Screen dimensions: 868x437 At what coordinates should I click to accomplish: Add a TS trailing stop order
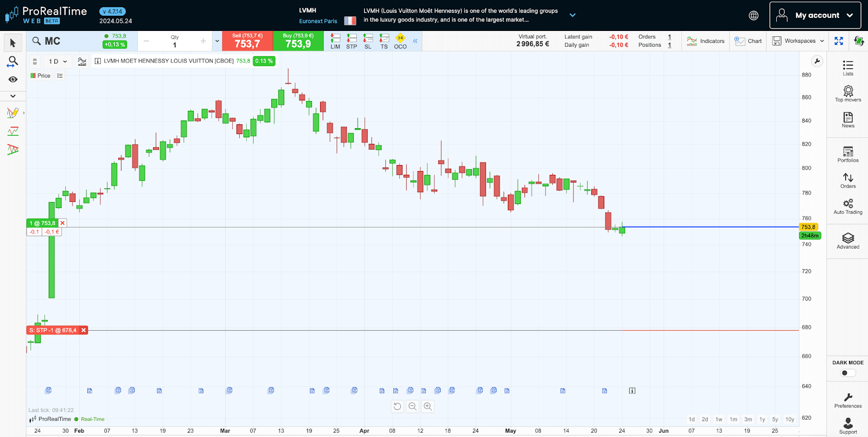click(x=384, y=41)
